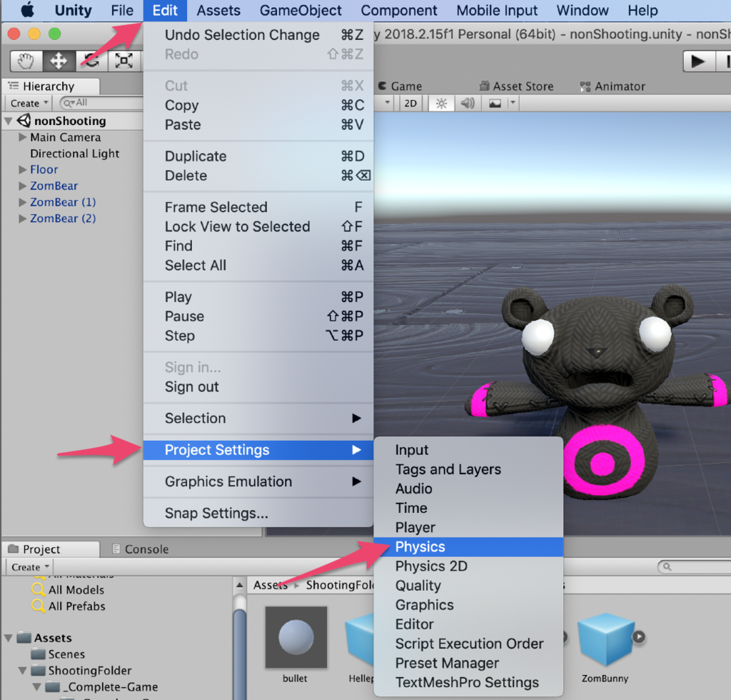Toggle scene effects image icon

495,103
